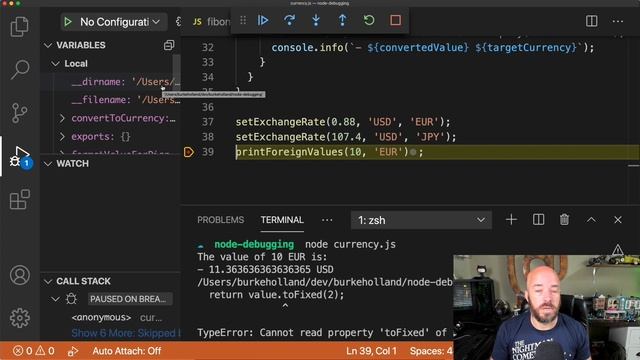Open errors and warnings count in status bar

click(33, 351)
